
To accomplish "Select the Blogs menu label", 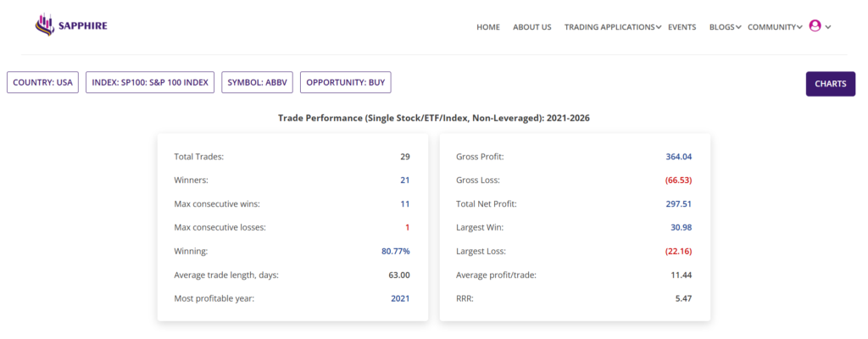I will (x=721, y=27).
